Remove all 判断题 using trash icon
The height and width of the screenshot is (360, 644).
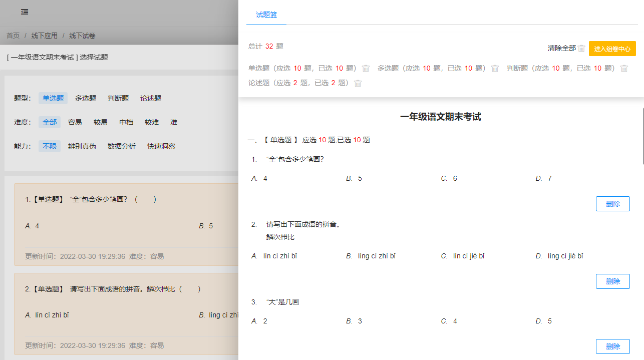coord(624,69)
